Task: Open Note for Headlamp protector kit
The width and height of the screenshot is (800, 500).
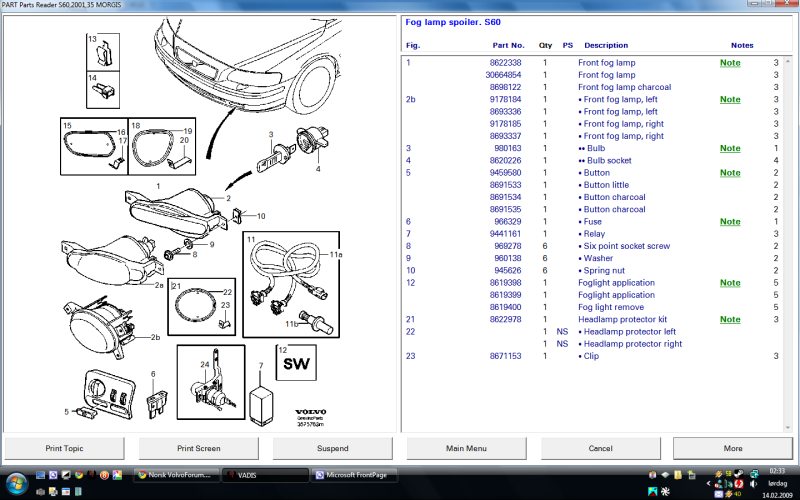Action: (730, 319)
